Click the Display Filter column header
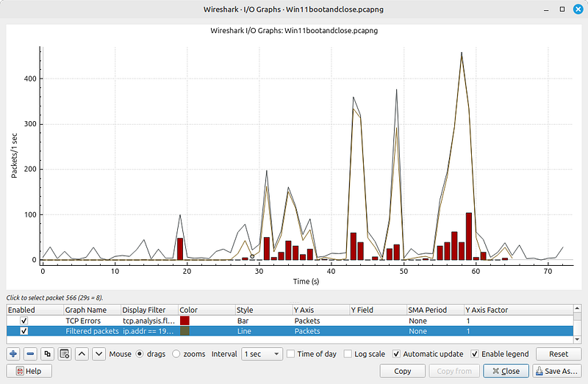588x384 pixels. [x=149, y=310]
